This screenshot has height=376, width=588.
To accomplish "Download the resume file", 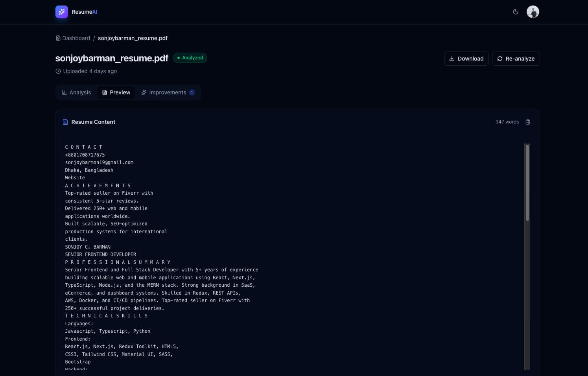I will 466,59.
